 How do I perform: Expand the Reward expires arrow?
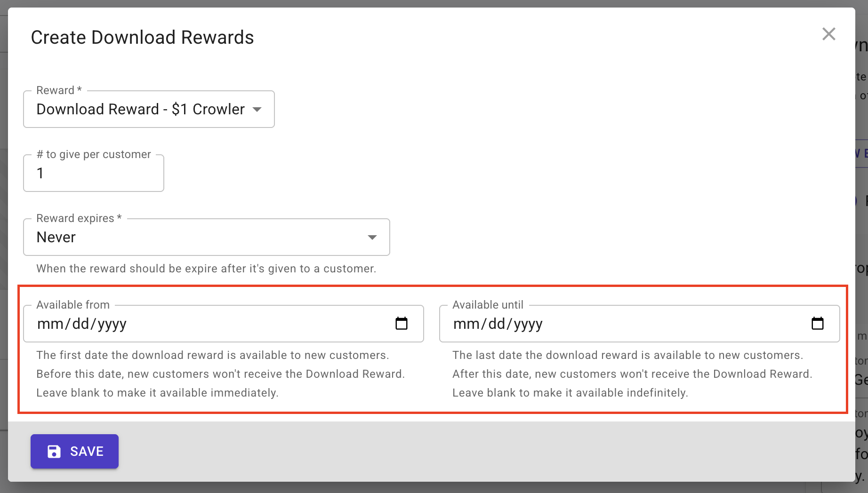372,238
